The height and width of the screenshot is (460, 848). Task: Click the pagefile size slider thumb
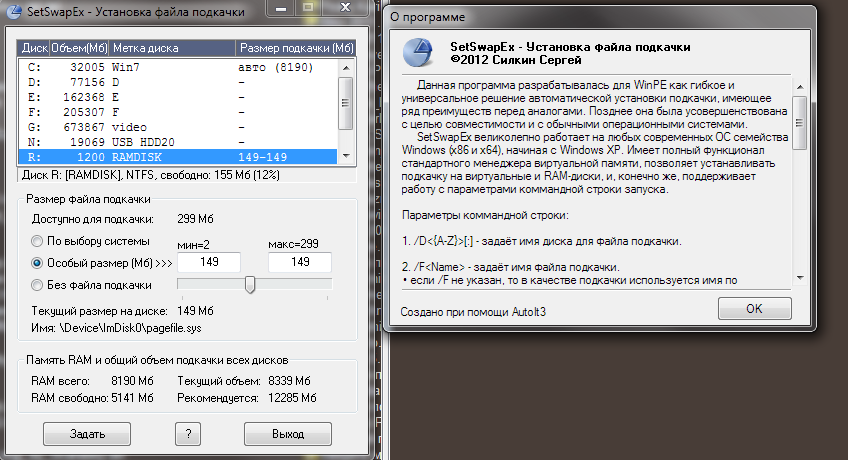(x=250, y=284)
